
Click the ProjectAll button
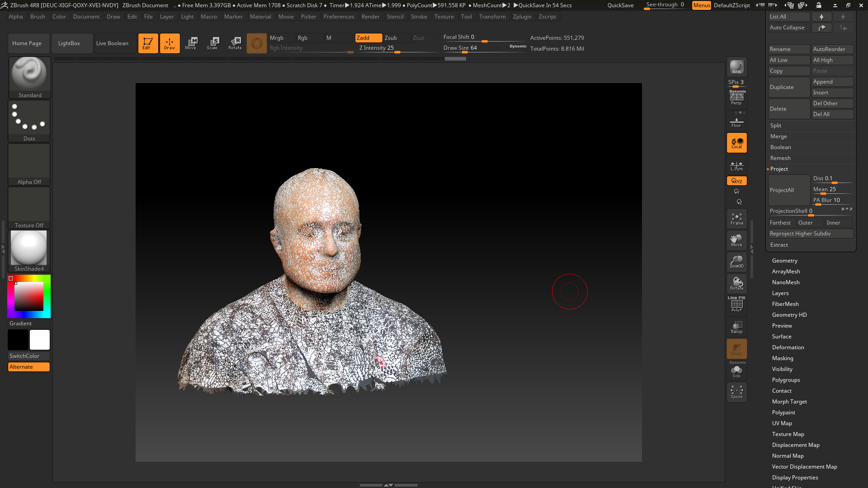coord(789,190)
